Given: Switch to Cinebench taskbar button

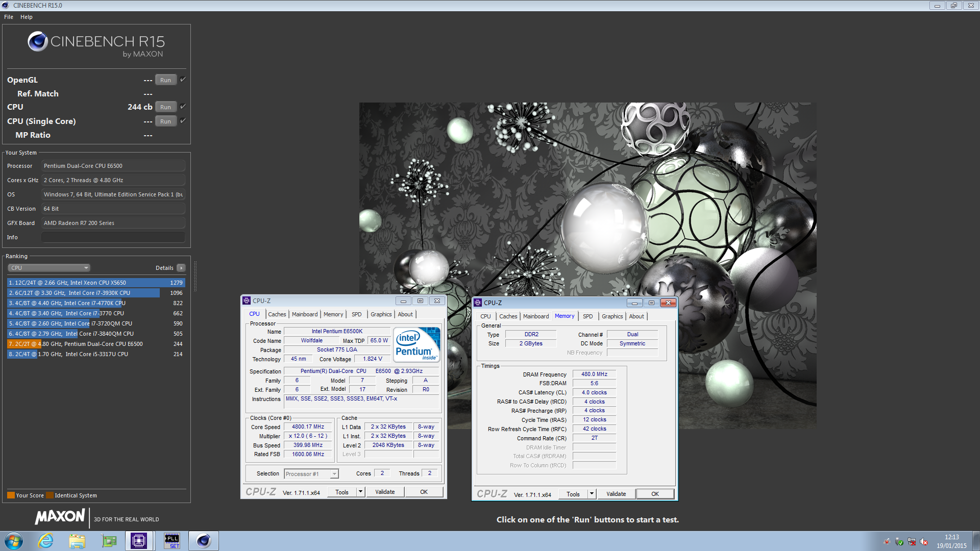Looking at the screenshot, I should tap(203, 541).
